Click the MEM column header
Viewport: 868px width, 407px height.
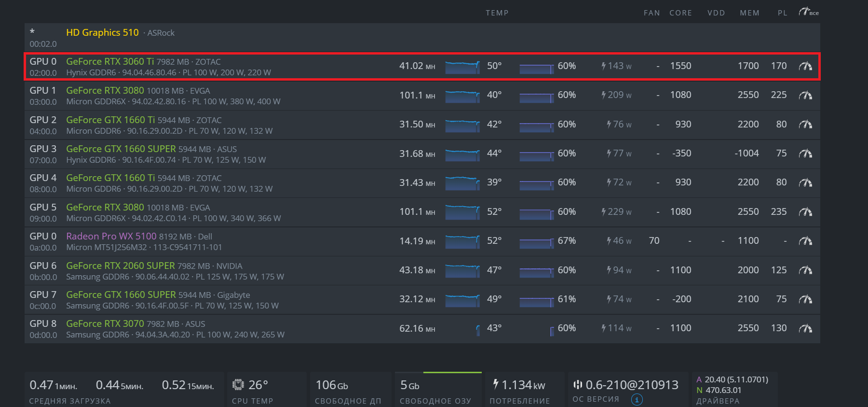point(749,13)
